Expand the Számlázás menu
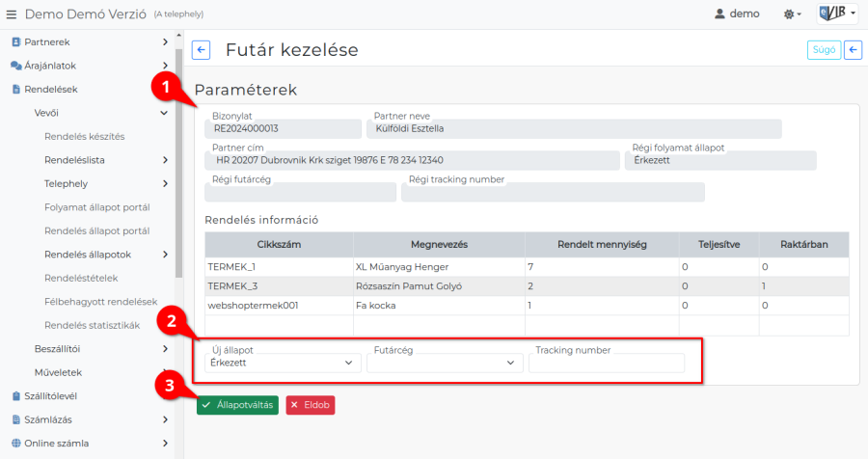 [x=165, y=419]
